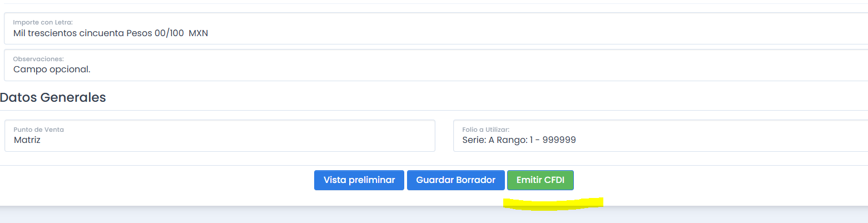Select the "Matriz" value text
The image size is (868, 223).
27,140
